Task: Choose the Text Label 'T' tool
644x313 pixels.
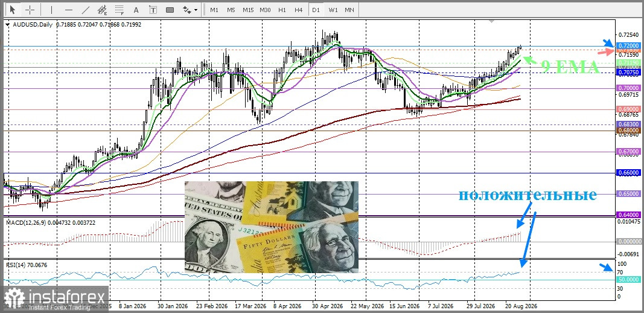Action: 153,10
